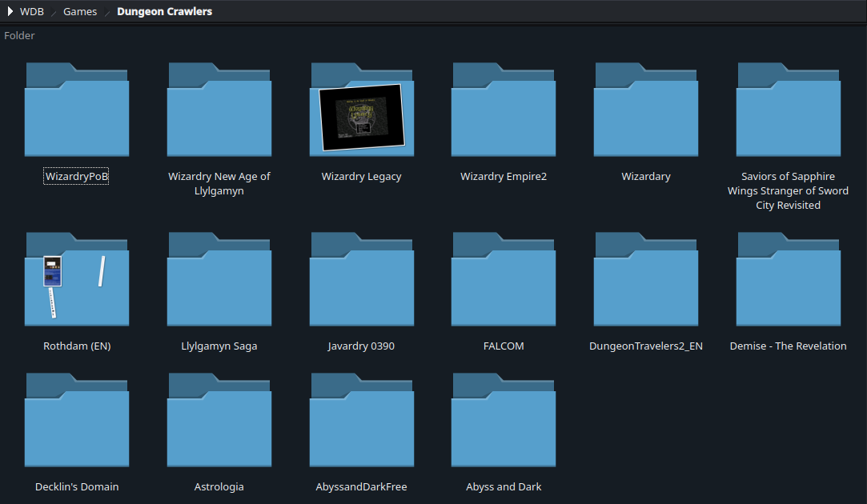Select the DungeonTravelers2_EN folder icon
The image size is (867, 504).
[646, 279]
